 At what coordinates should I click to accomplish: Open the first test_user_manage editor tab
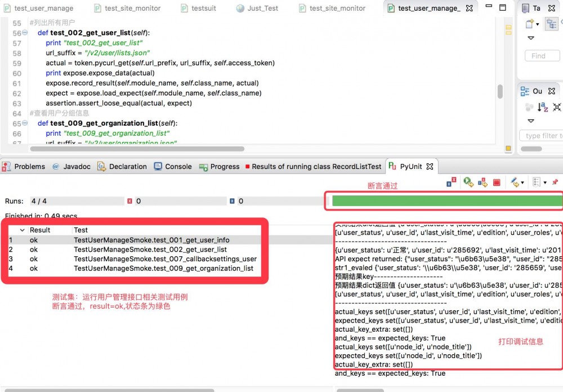pos(38,8)
